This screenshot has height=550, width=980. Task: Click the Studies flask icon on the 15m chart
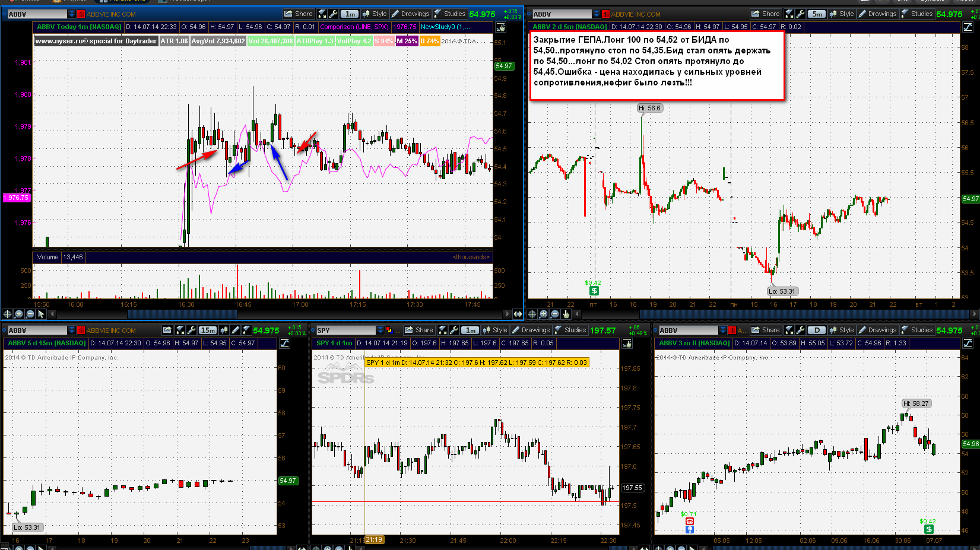tap(246, 330)
